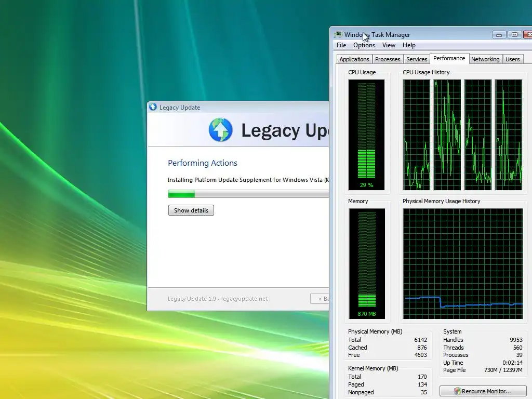Click the fourth CPU Usage History graph
532x399 pixels.
pyautogui.click(x=509, y=135)
